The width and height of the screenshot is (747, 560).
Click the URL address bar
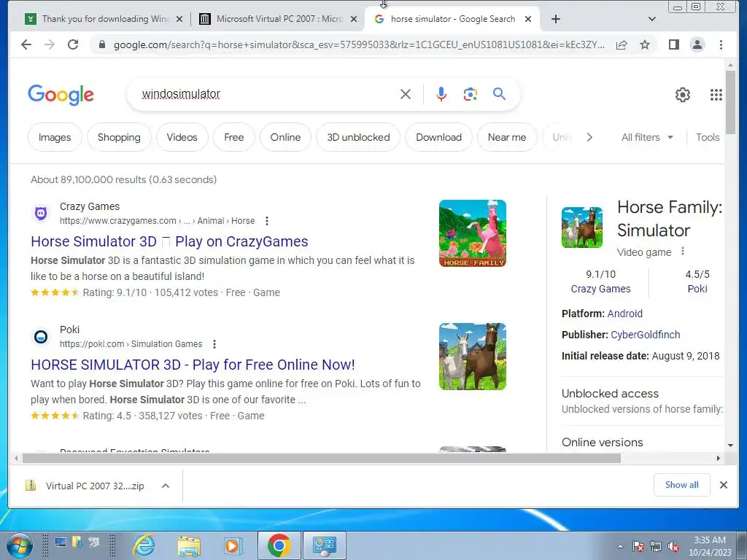[x=360, y=44]
